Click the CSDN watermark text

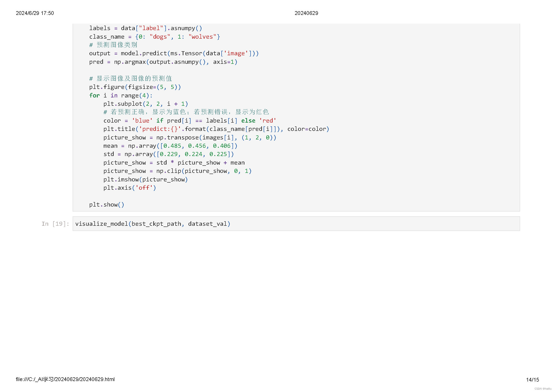tap(543, 389)
